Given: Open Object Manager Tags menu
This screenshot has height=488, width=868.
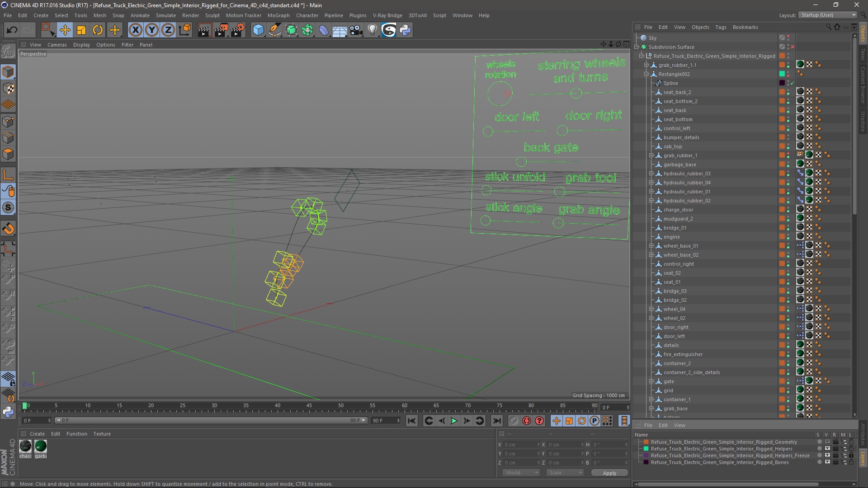Looking at the screenshot, I should 721,27.
